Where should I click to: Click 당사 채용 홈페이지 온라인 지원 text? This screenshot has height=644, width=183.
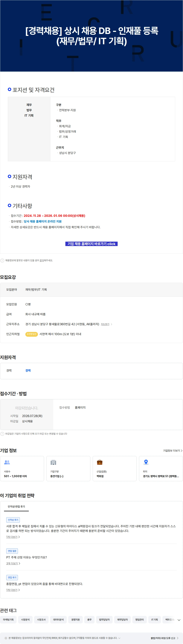(43, 221)
